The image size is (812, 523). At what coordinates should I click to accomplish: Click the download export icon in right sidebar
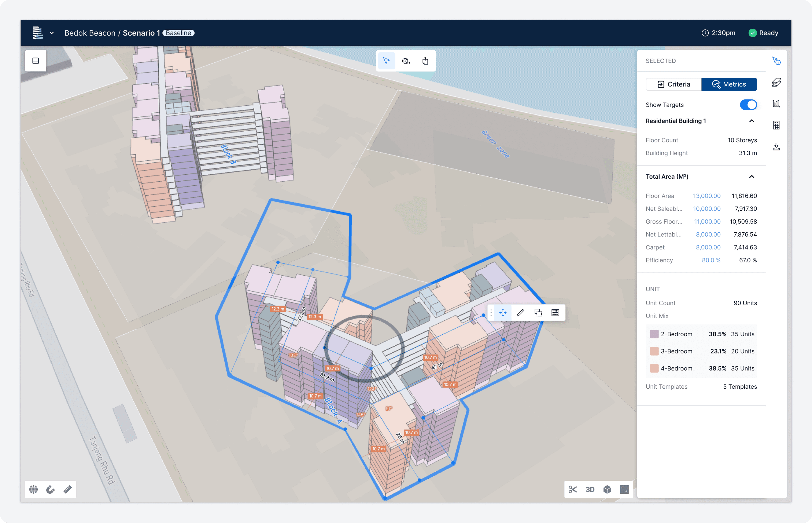(776, 147)
